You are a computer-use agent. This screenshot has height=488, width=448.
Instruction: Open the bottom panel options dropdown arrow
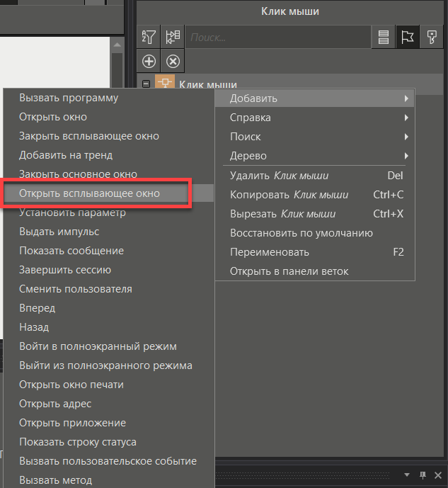tap(407, 475)
